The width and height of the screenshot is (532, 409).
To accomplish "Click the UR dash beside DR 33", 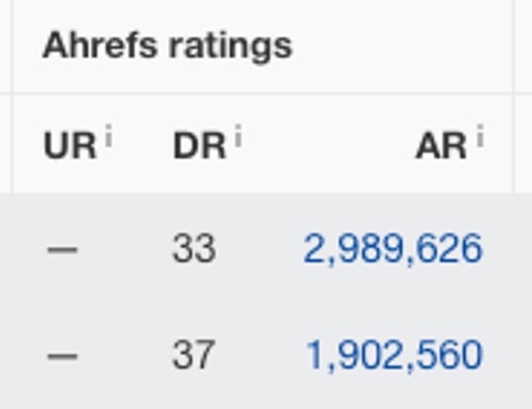I will pyautogui.click(x=63, y=249).
